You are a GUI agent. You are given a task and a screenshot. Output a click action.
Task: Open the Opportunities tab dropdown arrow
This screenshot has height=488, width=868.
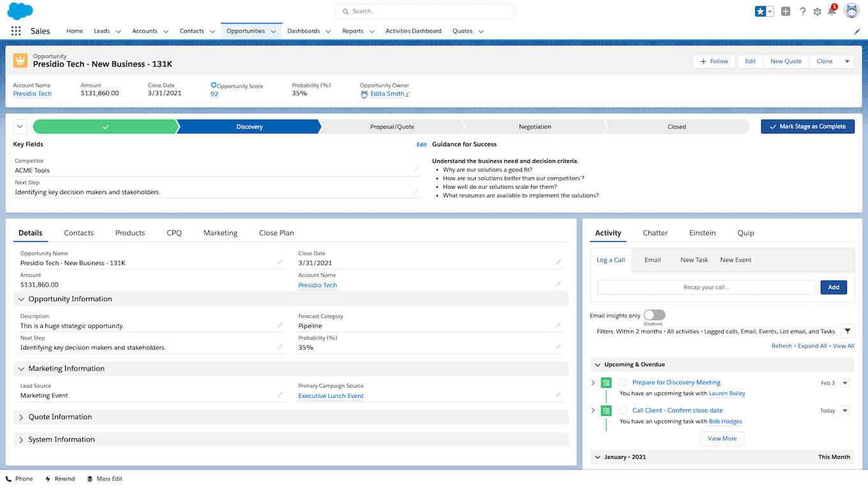[x=273, y=31]
